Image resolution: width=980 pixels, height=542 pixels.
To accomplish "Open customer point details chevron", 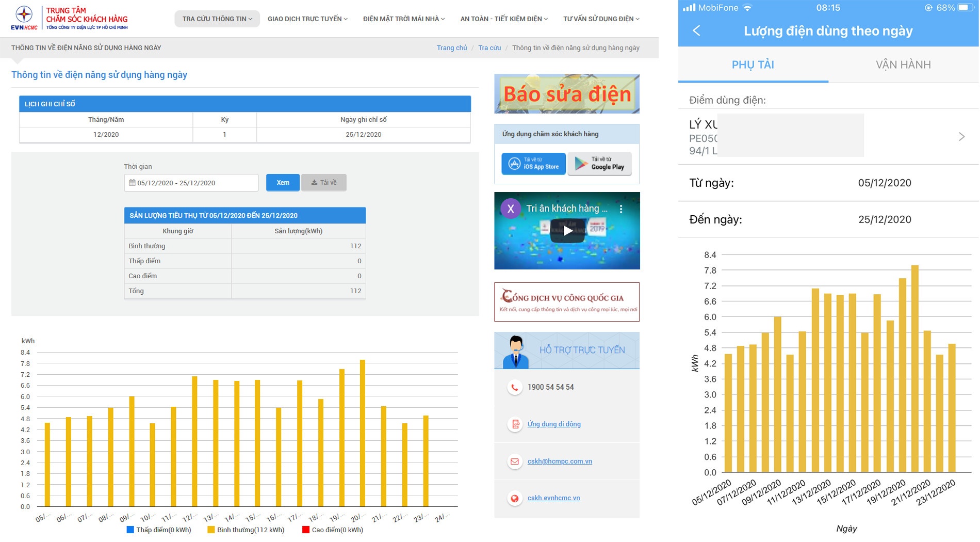I will (x=961, y=137).
